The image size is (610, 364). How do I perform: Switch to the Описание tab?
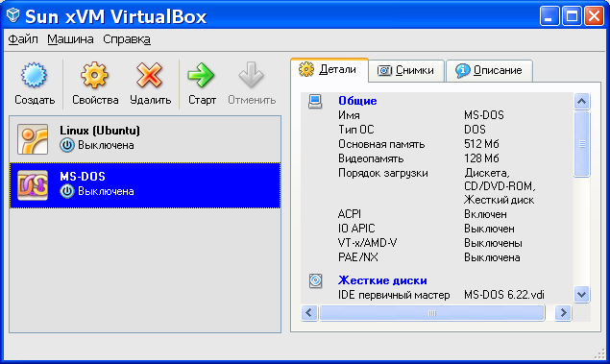point(489,71)
